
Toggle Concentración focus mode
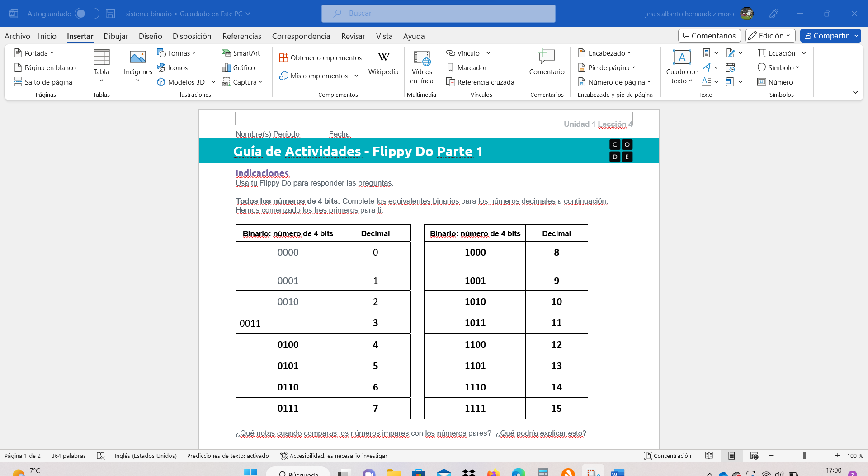point(668,456)
